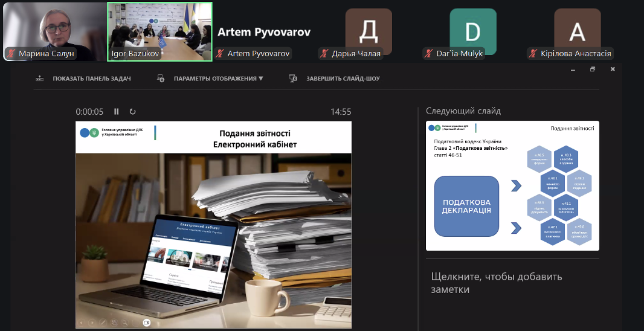Screen dimensions: 644x331
Task: Open the pen and laser pointer tools
Action: pyautogui.click(x=103, y=323)
